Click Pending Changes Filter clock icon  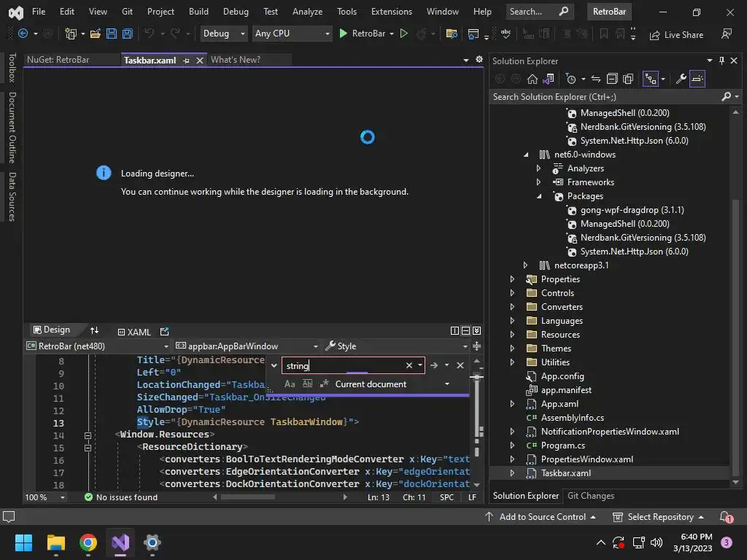[570, 79]
